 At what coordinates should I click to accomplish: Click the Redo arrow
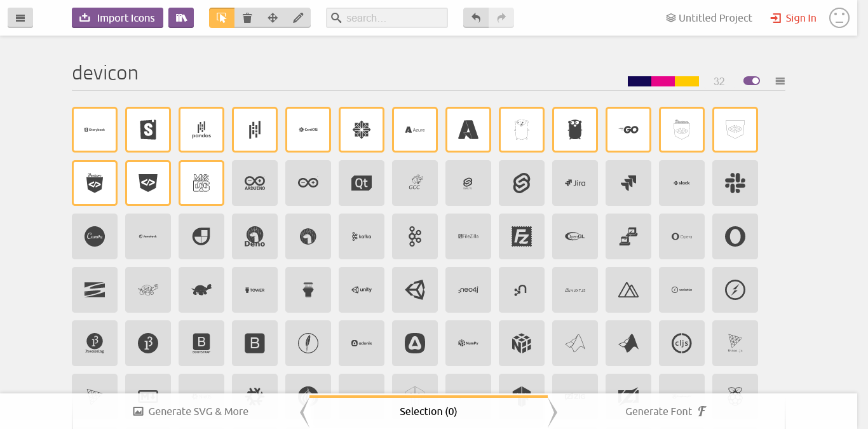501,18
